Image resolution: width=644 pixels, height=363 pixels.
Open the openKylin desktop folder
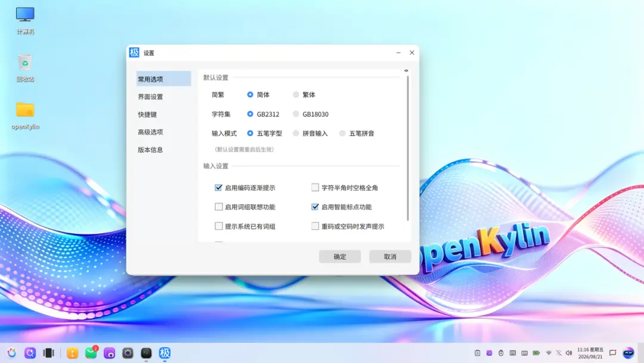click(x=25, y=115)
